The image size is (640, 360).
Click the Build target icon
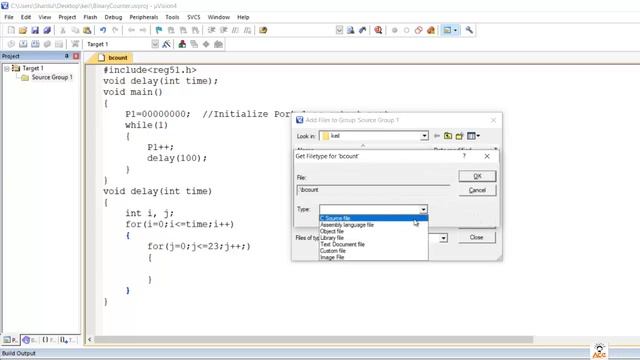click(23, 44)
